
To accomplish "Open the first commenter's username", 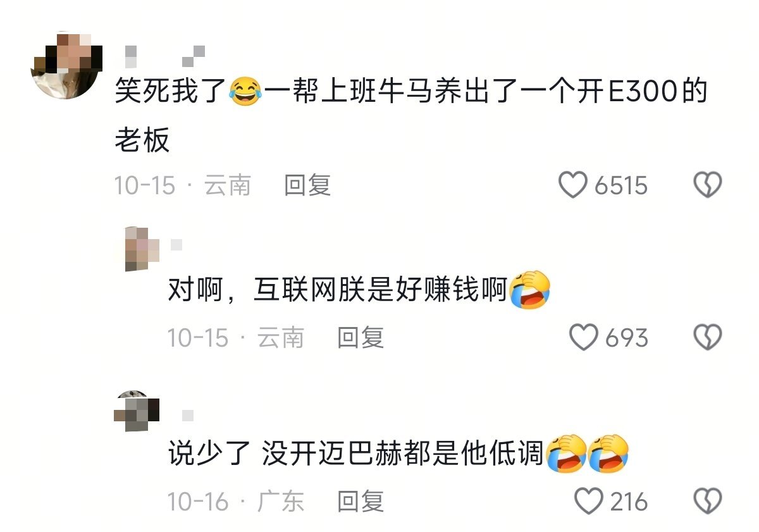I will (163, 56).
